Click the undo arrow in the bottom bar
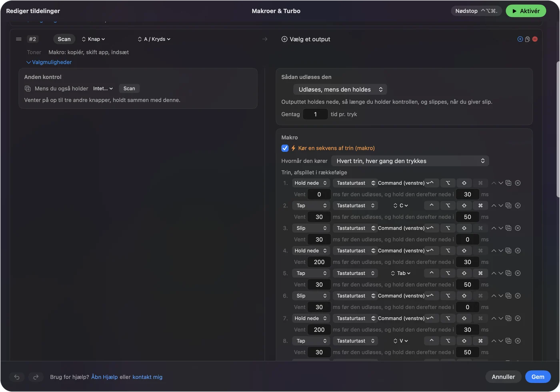560x392 pixels. coord(17,377)
